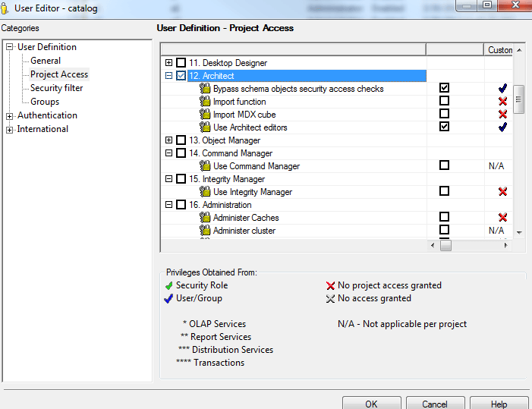Screen dimensions: 532x409
Task: Click the Custom column header
Action: 498,50
